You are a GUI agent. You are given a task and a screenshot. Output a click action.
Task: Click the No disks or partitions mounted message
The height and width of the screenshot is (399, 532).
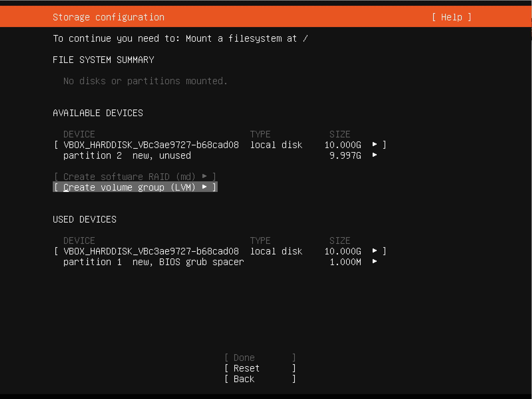(x=145, y=81)
